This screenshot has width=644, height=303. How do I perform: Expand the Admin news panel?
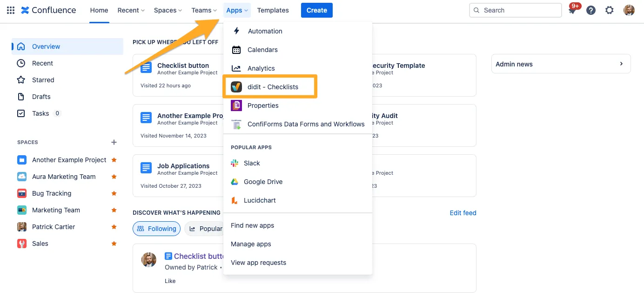point(561,64)
